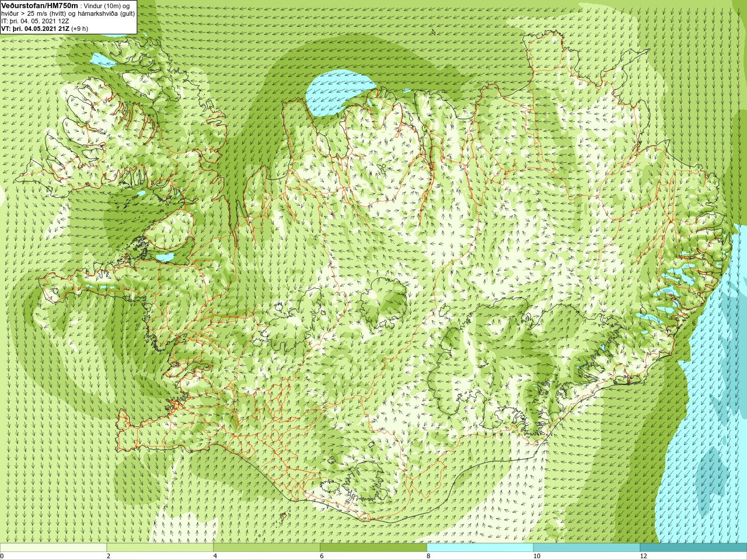Click the legend value label '8'
Screen dimensions: 747x560
(428, 556)
